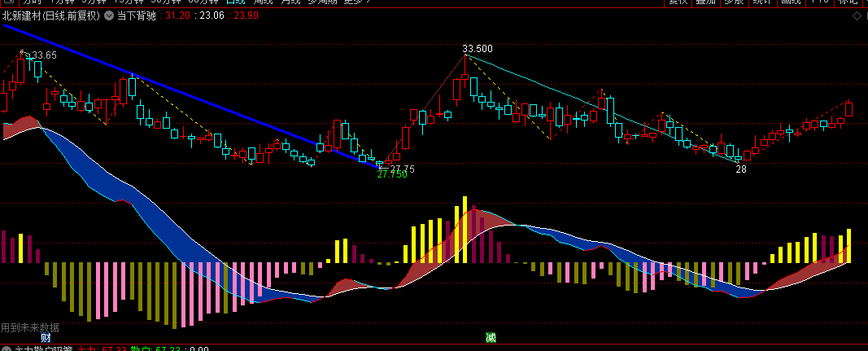Viewport: 868px width, 351px height.
Task: Switch to the 周线 period tab
Action: point(262,2)
